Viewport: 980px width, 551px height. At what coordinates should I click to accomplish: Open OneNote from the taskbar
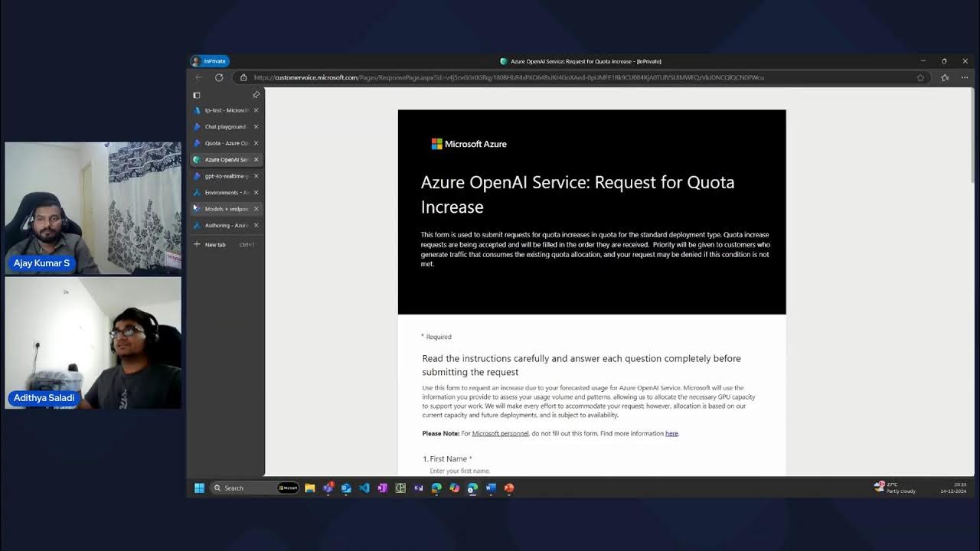coord(382,487)
